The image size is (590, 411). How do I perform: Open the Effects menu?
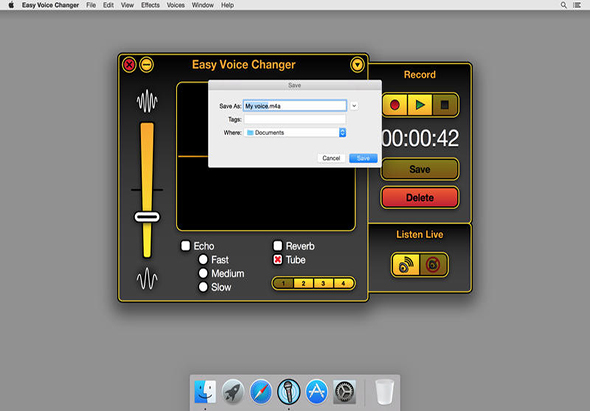click(150, 5)
